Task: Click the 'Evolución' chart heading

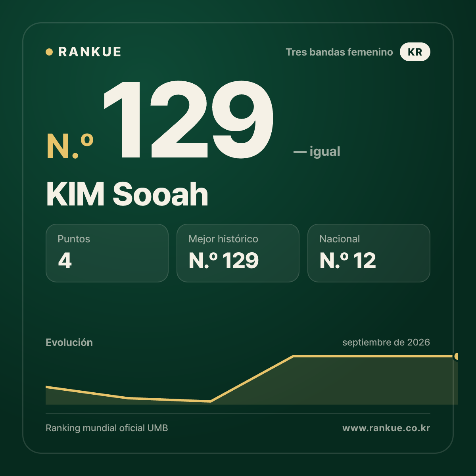Action: 69,342
